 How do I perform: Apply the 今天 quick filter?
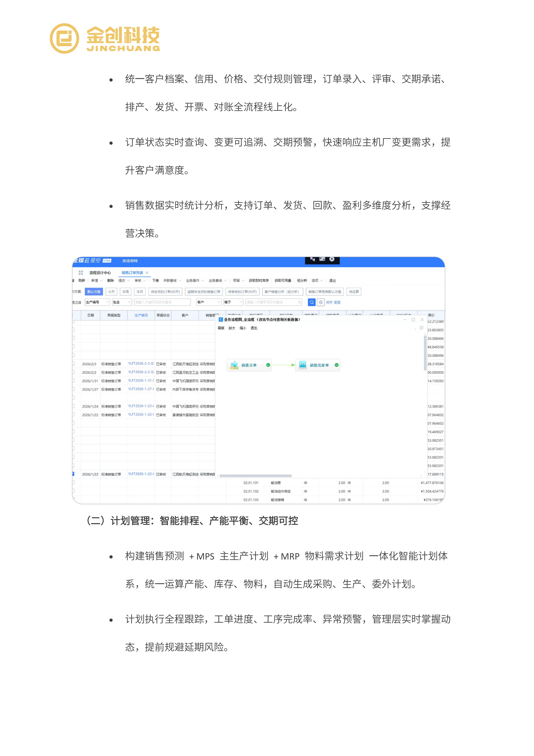pyautogui.click(x=112, y=292)
